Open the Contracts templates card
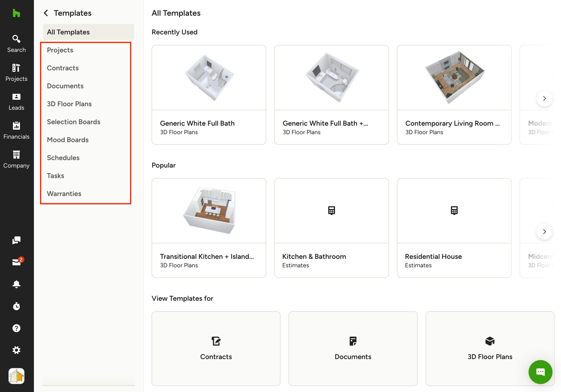The image size is (561, 392). click(x=216, y=348)
